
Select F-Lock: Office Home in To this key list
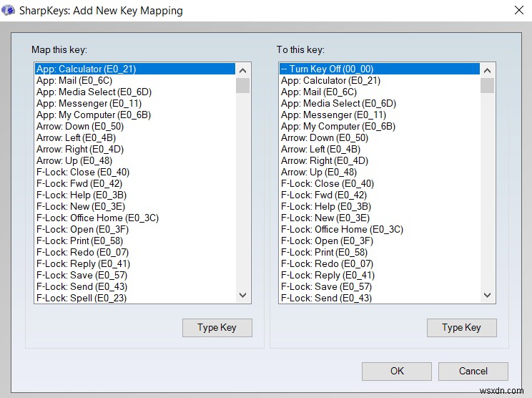pyautogui.click(x=380, y=230)
